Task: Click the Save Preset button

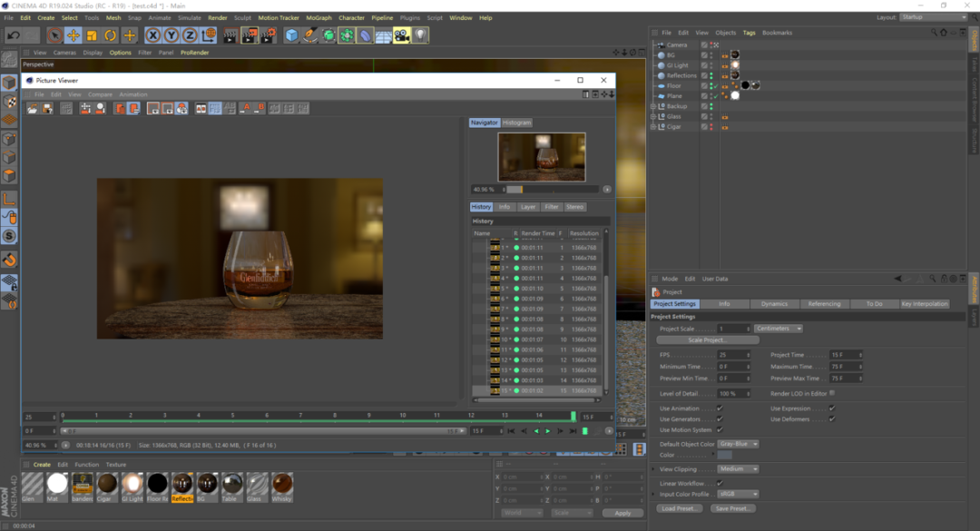Action: click(732, 508)
